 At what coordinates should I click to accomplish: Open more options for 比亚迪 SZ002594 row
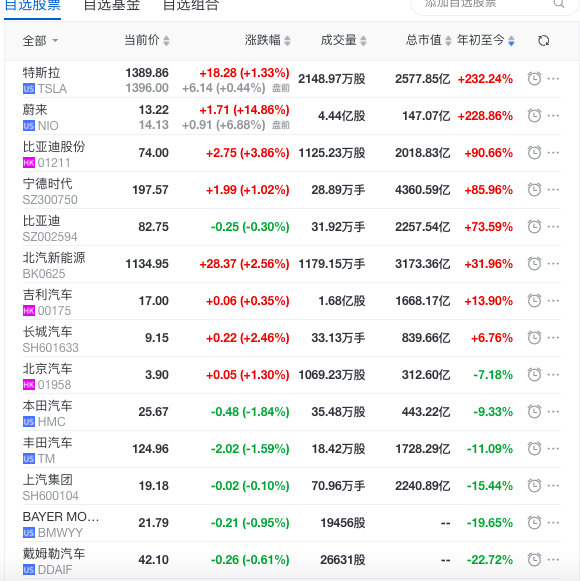(553, 227)
